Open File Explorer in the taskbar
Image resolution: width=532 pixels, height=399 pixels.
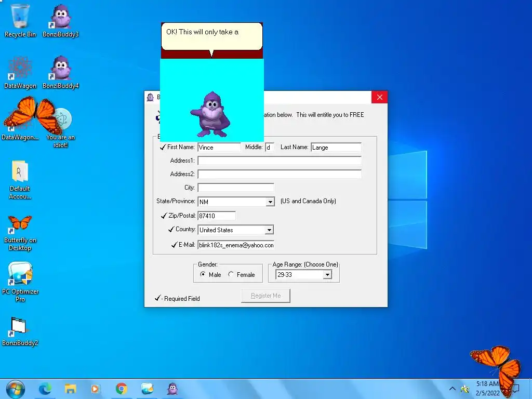pos(70,389)
